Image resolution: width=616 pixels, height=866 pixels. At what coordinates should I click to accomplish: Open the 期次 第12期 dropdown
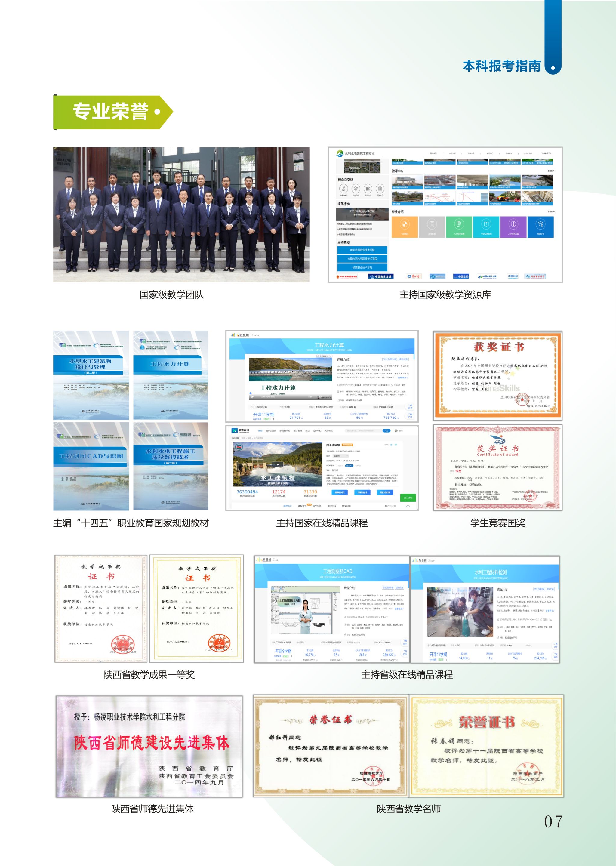(x=340, y=456)
